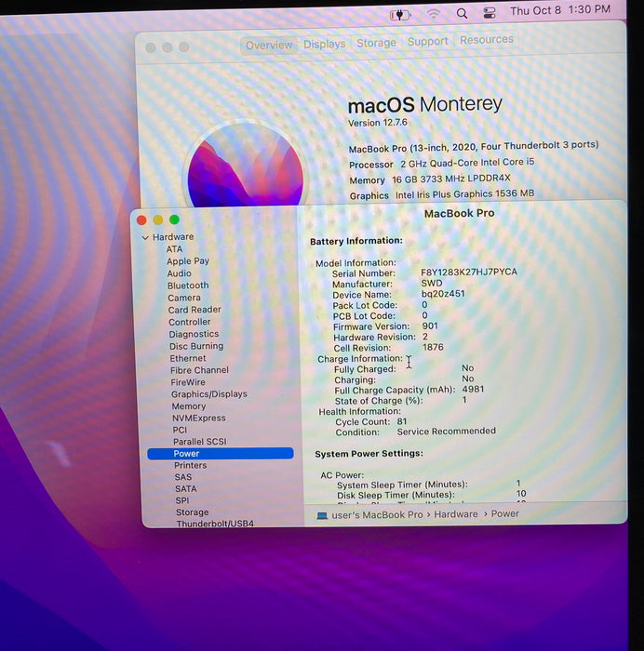The height and width of the screenshot is (651, 644).
Task: Select Graphics/Displays in the sidebar
Action: [x=209, y=394]
